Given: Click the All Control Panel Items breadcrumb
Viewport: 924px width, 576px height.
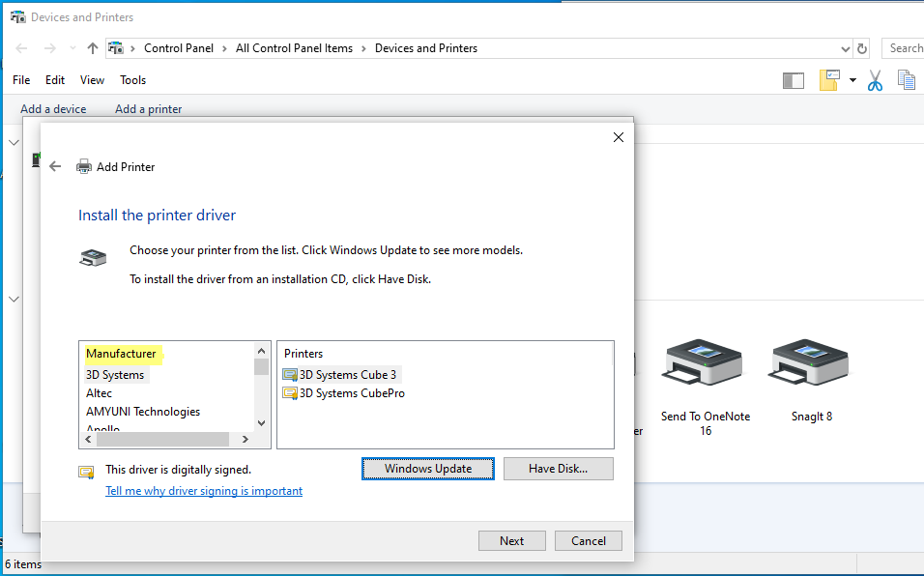Looking at the screenshot, I should click(x=294, y=48).
